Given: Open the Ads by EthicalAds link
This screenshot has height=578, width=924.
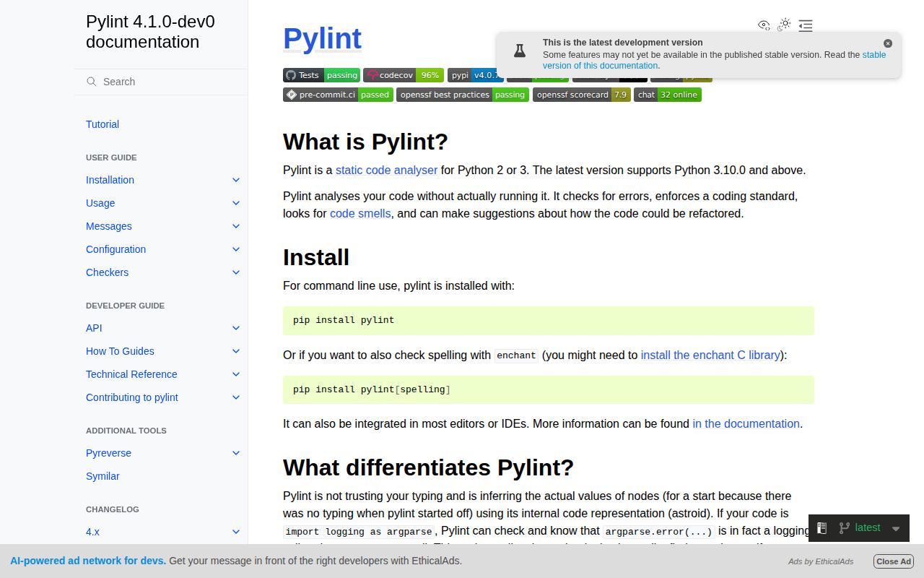Looking at the screenshot, I should 821,561.
